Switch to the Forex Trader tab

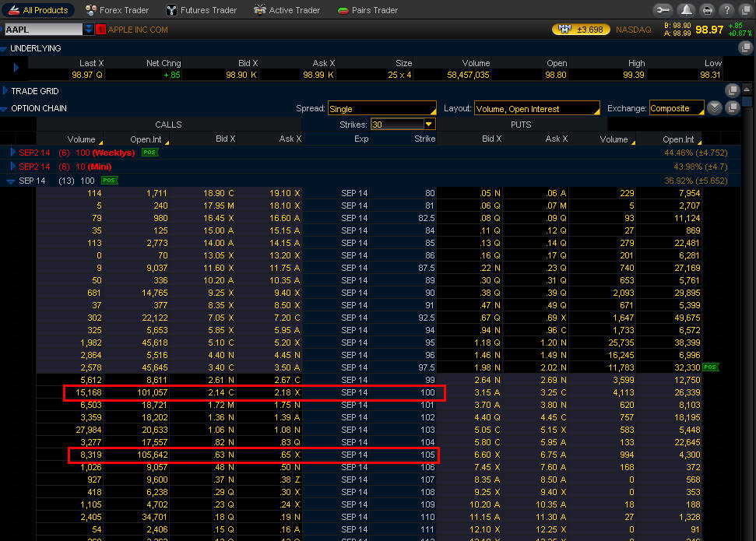[118, 10]
